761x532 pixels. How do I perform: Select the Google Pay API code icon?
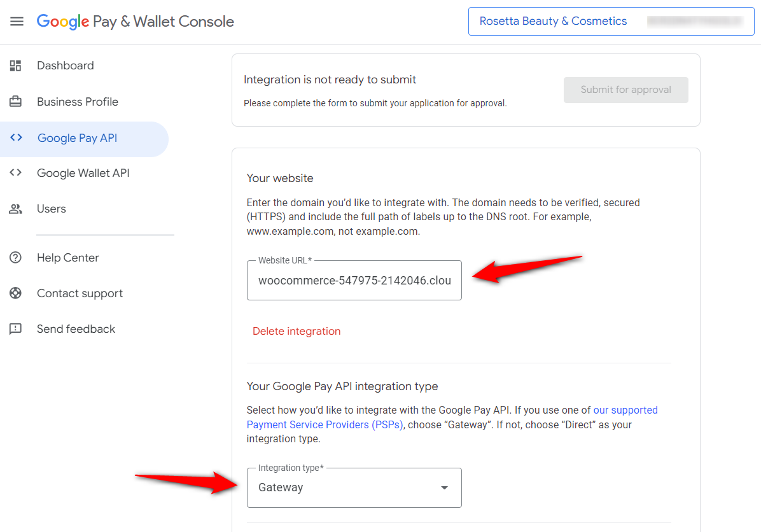point(16,137)
